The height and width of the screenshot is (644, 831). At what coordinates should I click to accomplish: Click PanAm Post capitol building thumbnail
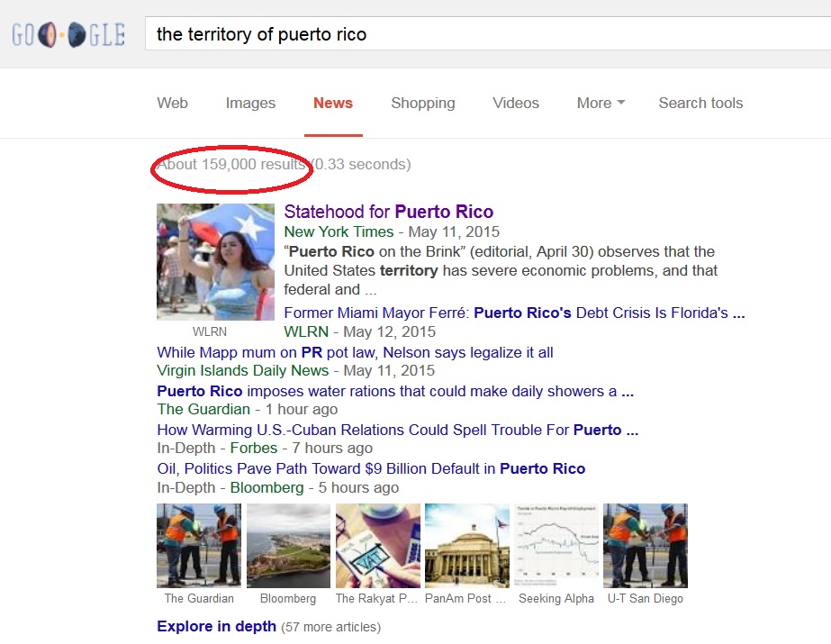click(x=467, y=546)
